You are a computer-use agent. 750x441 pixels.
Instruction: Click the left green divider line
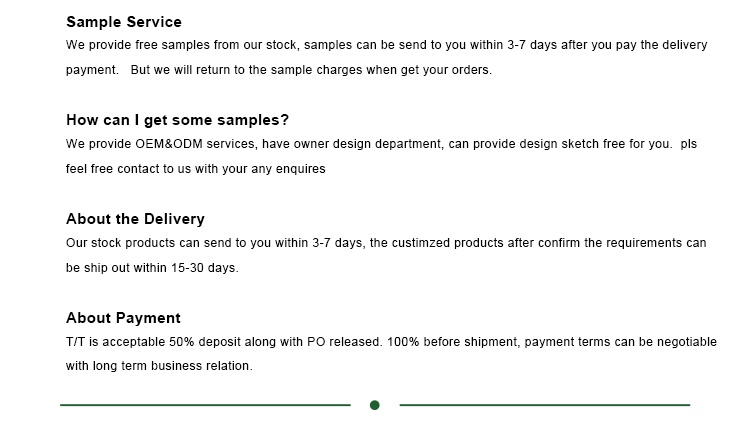[205, 405]
